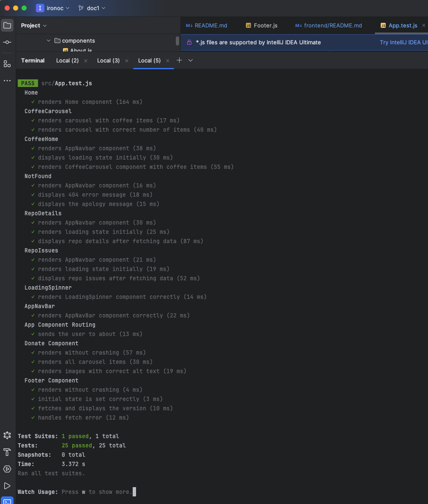The height and width of the screenshot is (504, 428).
Task: Click the notification banner message text
Action: 259,43
